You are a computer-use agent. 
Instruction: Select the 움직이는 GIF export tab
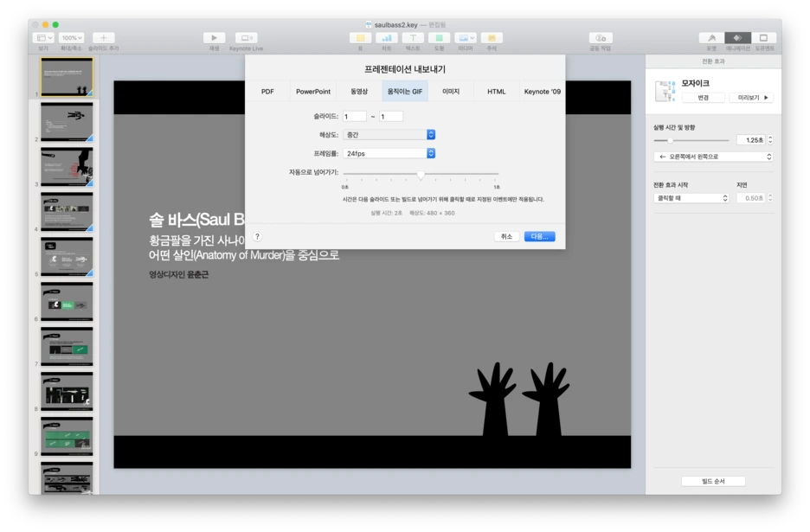pyautogui.click(x=405, y=92)
